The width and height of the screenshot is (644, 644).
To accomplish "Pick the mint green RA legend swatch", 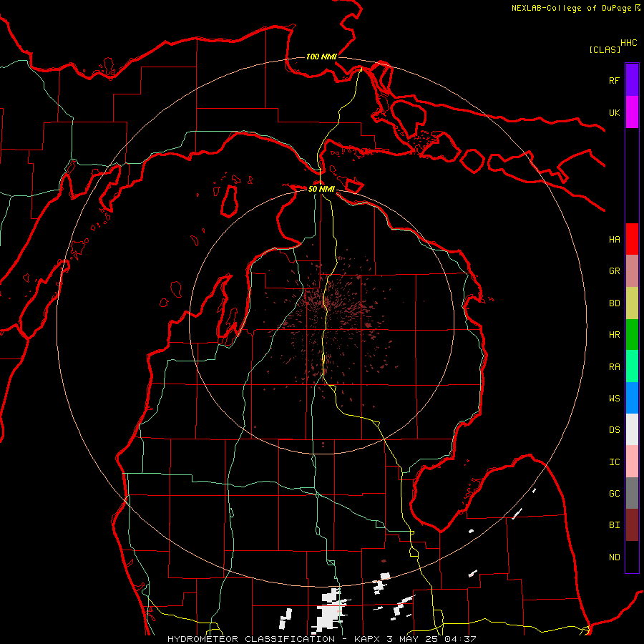I will [632, 366].
